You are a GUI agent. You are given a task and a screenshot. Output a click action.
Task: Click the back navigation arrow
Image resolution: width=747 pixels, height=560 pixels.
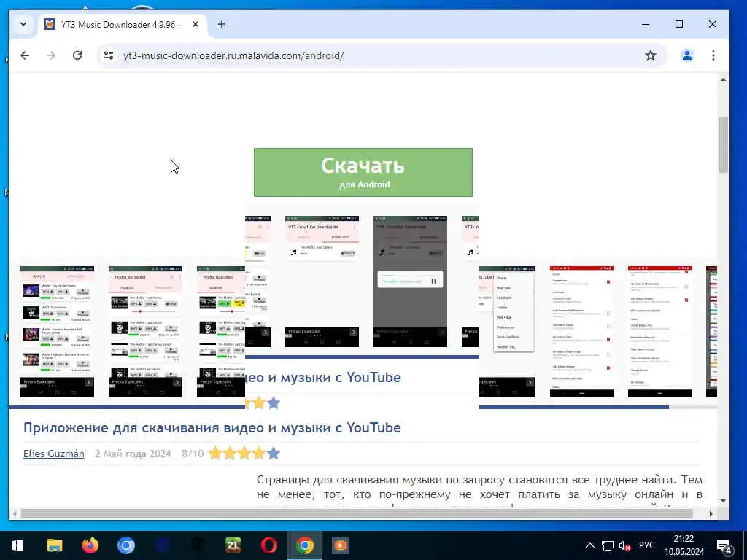25,55
